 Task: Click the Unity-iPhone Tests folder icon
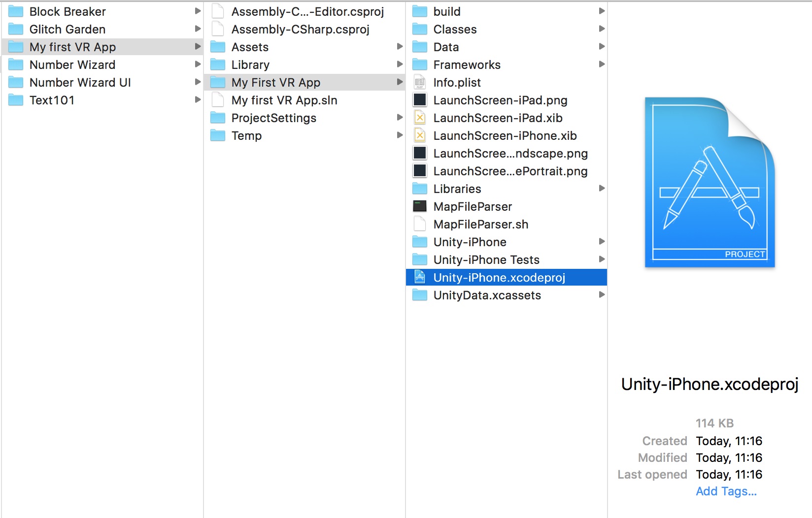(420, 259)
